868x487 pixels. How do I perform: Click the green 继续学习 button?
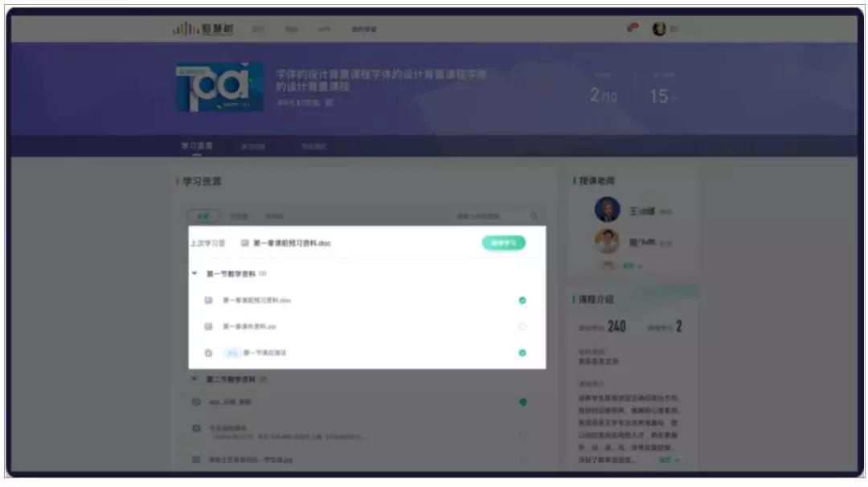[x=502, y=241]
